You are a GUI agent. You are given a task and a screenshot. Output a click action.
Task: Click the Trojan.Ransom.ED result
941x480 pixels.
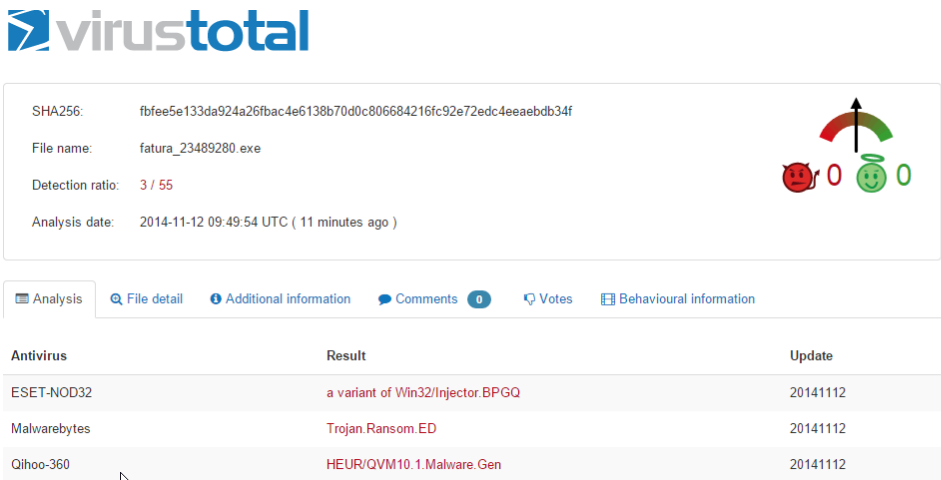pos(382,428)
